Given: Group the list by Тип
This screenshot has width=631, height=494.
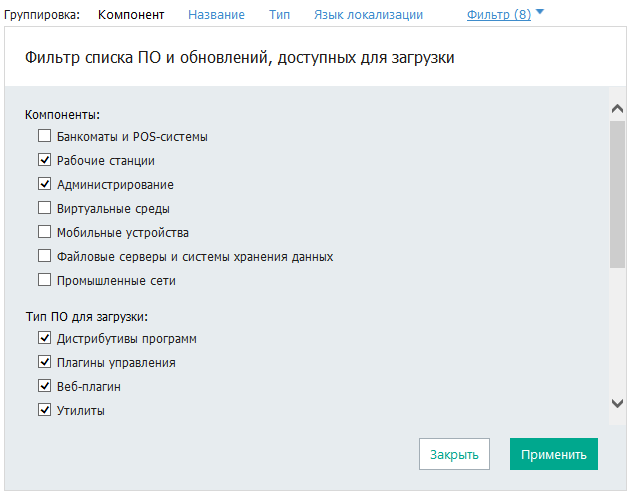Looking at the screenshot, I should 279,15.
